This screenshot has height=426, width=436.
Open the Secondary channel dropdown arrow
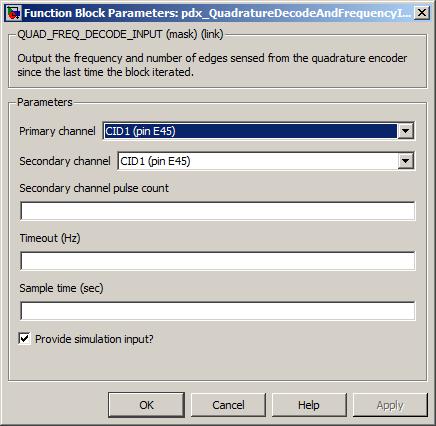click(x=406, y=161)
